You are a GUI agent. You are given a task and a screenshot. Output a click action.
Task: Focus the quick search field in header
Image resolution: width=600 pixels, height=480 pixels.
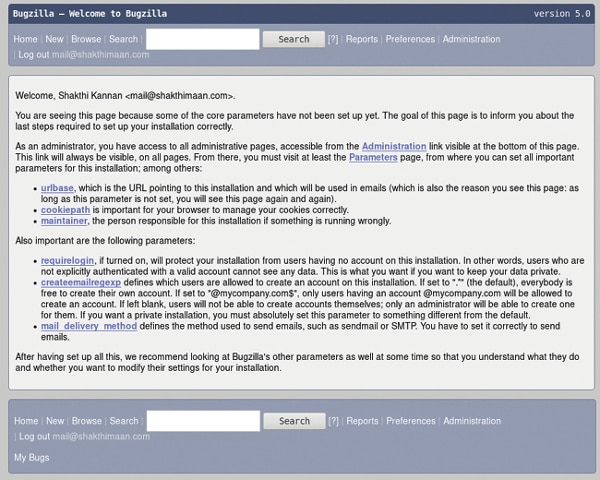203,39
